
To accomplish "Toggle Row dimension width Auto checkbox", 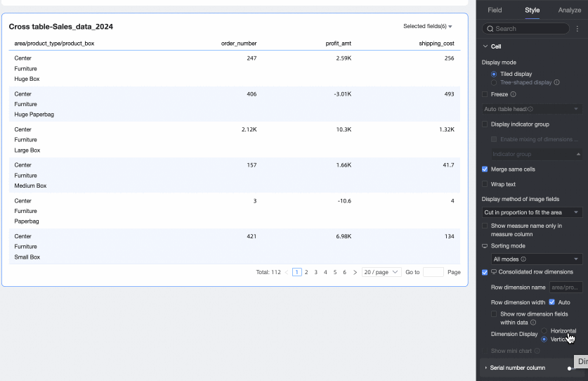I will [552, 302].
